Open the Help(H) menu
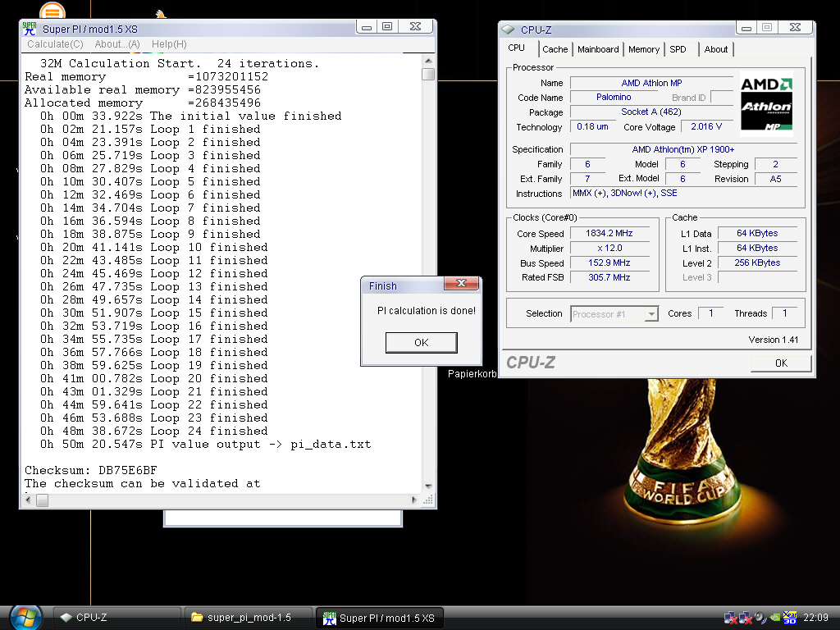This screenshot has height=630, width=840. pyautogui.click(x=169, y=44)
